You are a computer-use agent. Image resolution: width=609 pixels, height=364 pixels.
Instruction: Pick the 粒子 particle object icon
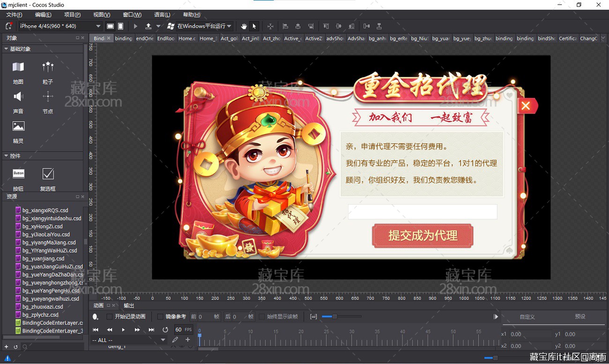click(48, 67)
